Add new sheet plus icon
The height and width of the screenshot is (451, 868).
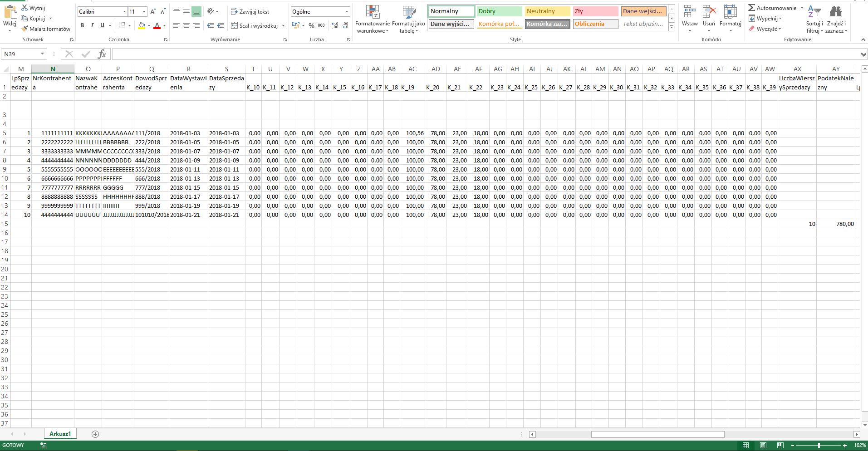pos(95,434)
